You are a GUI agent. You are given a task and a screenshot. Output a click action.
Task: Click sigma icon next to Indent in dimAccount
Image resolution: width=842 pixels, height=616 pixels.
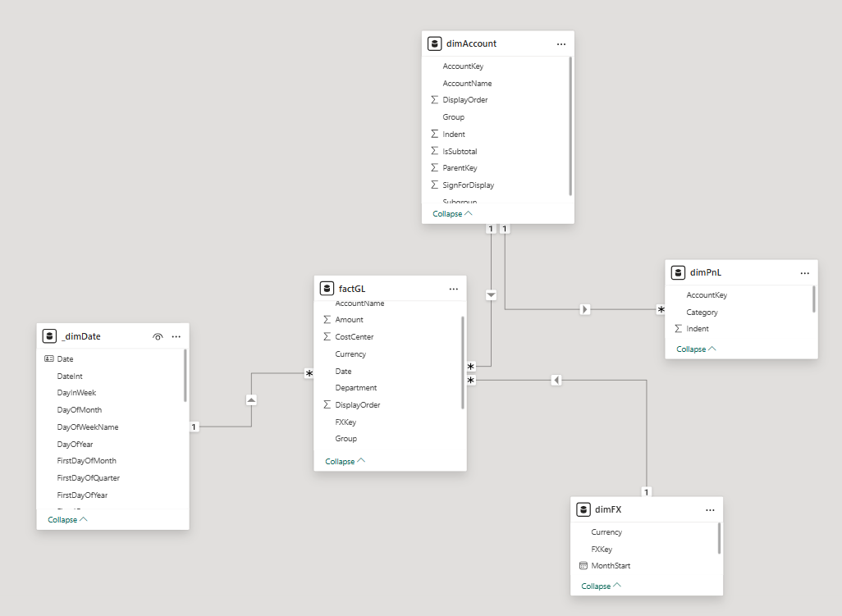434,135
